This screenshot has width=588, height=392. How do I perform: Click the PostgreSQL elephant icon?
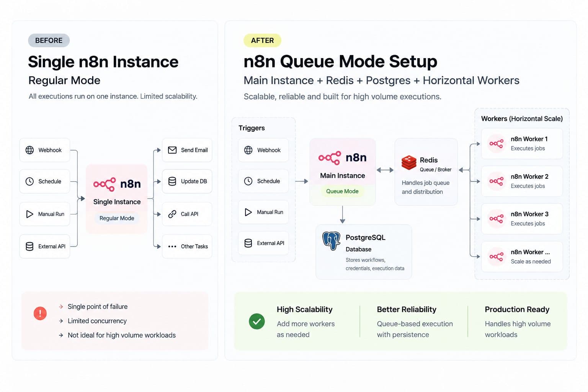[332, 241]
